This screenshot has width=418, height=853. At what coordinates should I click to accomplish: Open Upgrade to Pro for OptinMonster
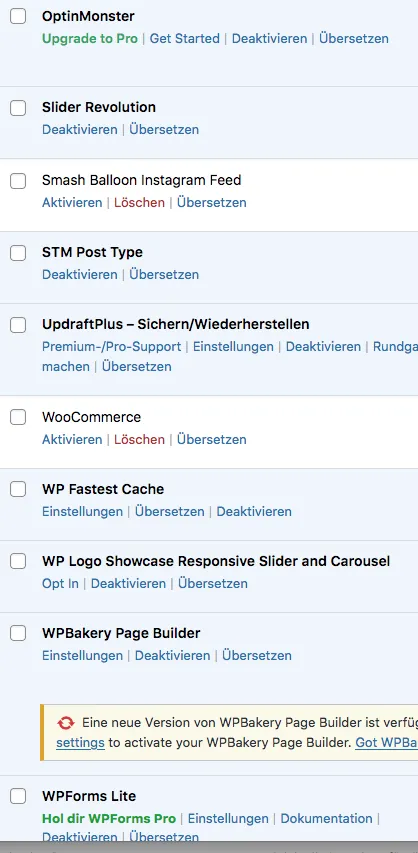point(90,39)
